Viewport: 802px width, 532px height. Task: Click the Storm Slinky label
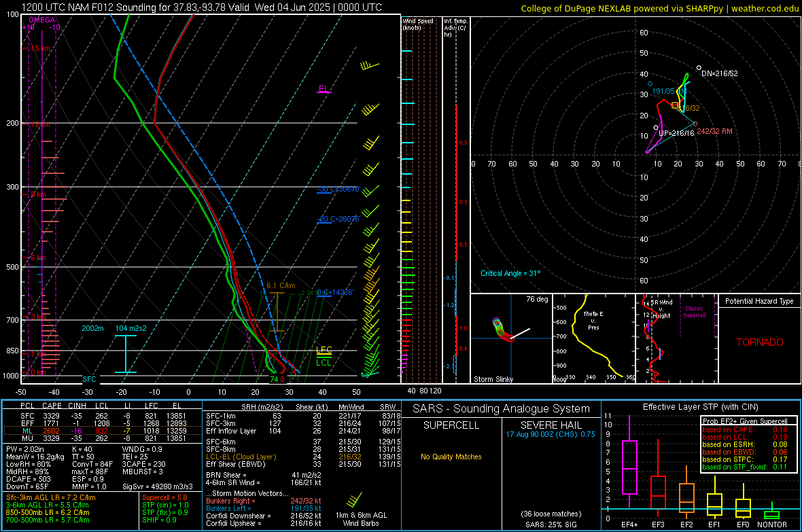[x=493, y=379]
